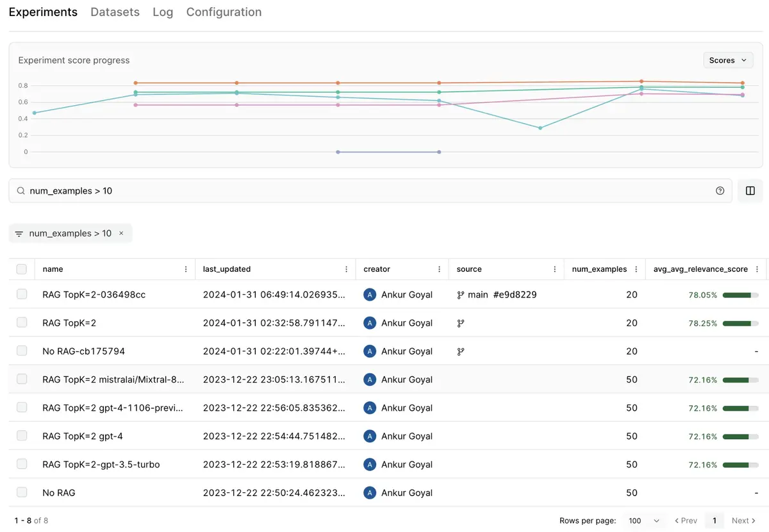Viewport: 769px width, 532px height.
Task: Click the RAG TopK=2-gpt-3.5-turbo experiment name
Action: click(101, 464)
